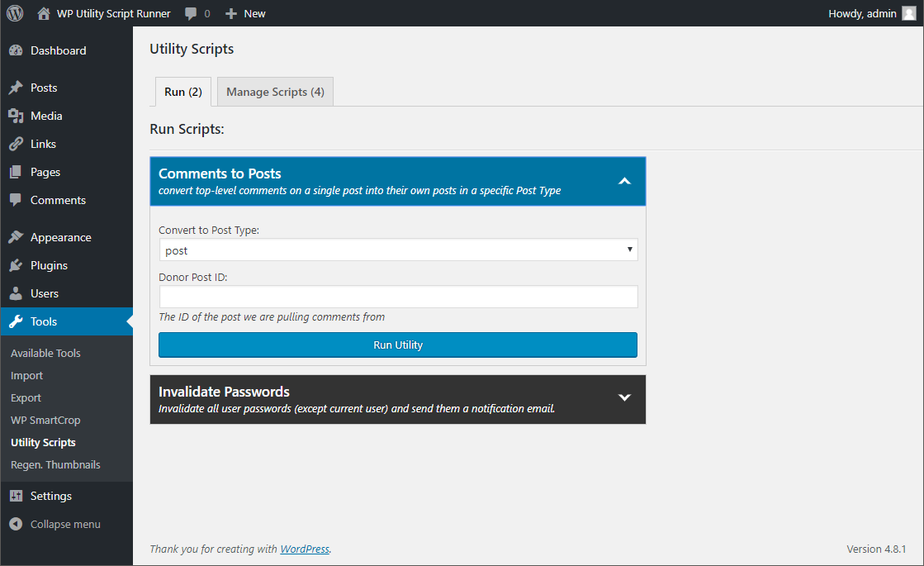Open the Regen. Thumbnails submenu link
924x566 pixels.
tap(55, 464)
